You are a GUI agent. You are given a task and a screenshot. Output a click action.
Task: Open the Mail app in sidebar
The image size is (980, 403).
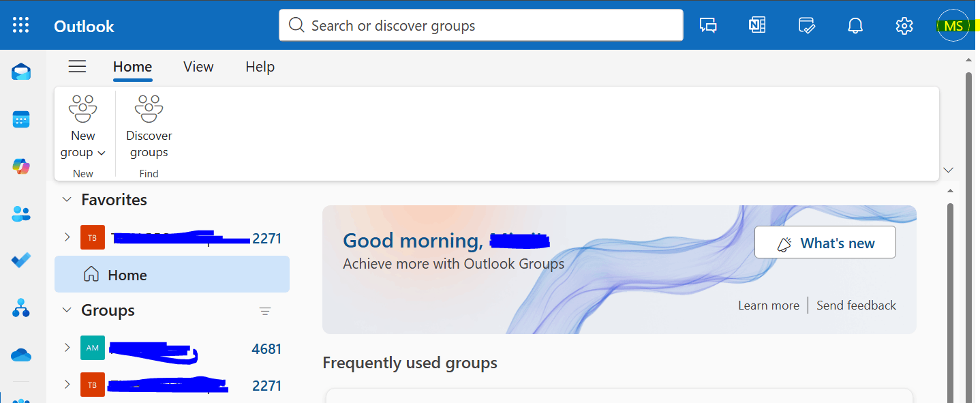click(21, 72)
